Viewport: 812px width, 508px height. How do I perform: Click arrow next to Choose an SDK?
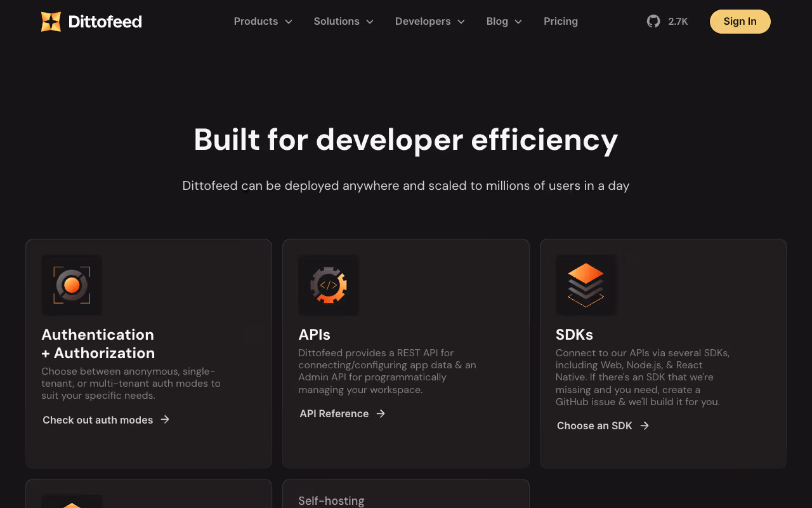pos(645,425)
